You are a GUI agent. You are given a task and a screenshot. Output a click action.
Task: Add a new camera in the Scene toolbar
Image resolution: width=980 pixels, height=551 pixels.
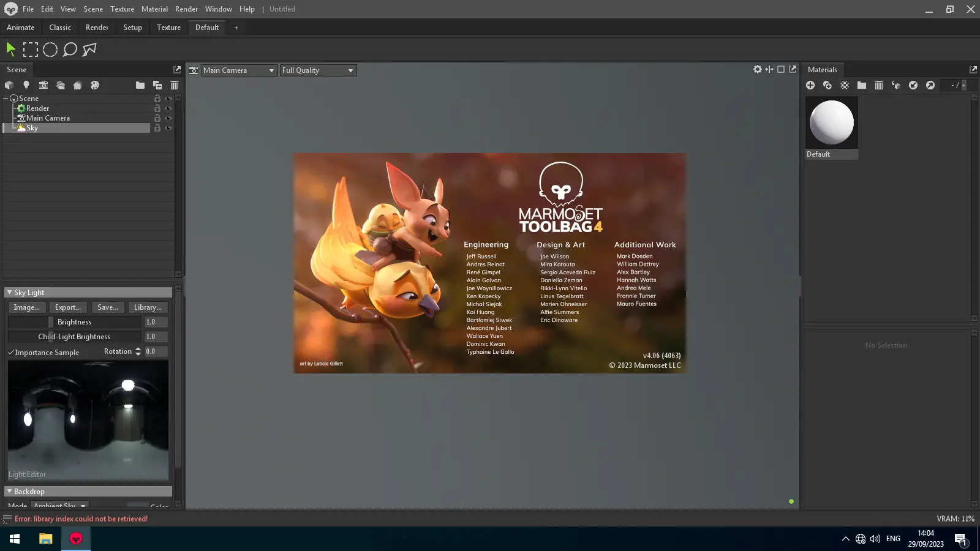pyautogui.click(x=43, y=85)
